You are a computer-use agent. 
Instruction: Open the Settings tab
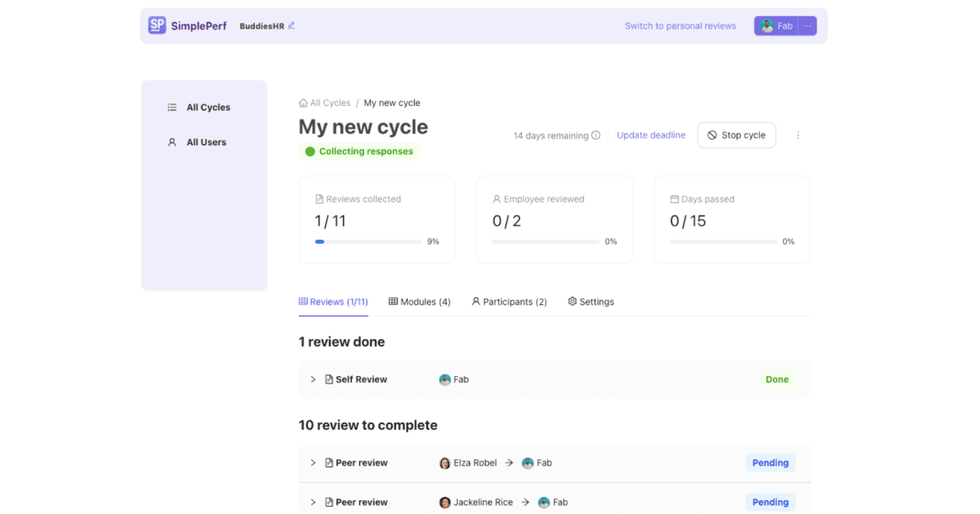coord(591,302)
